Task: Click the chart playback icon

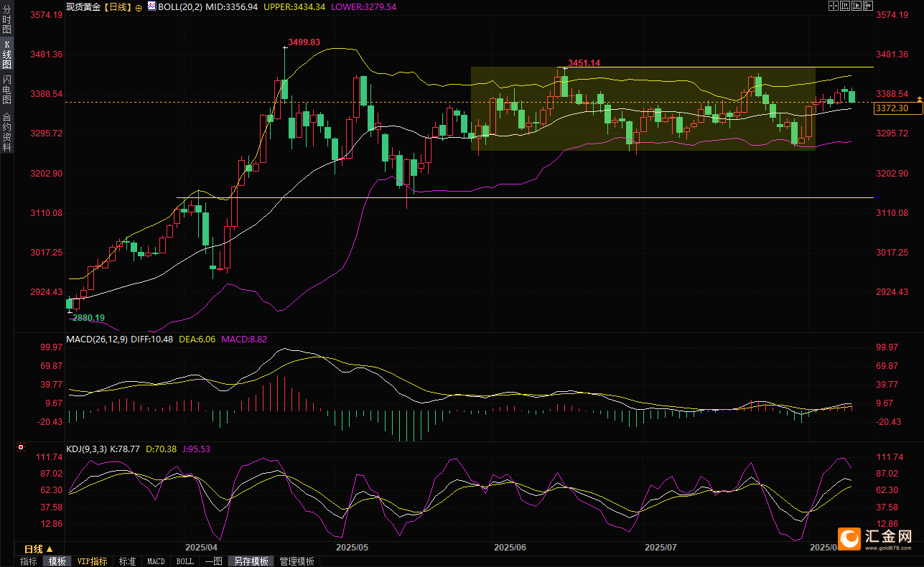Action: (857, 6)
